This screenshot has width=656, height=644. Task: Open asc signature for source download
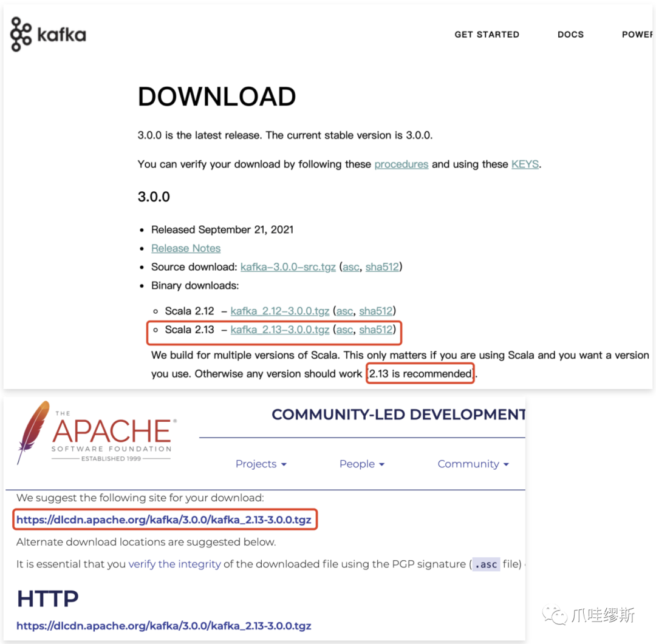point(351,267)
